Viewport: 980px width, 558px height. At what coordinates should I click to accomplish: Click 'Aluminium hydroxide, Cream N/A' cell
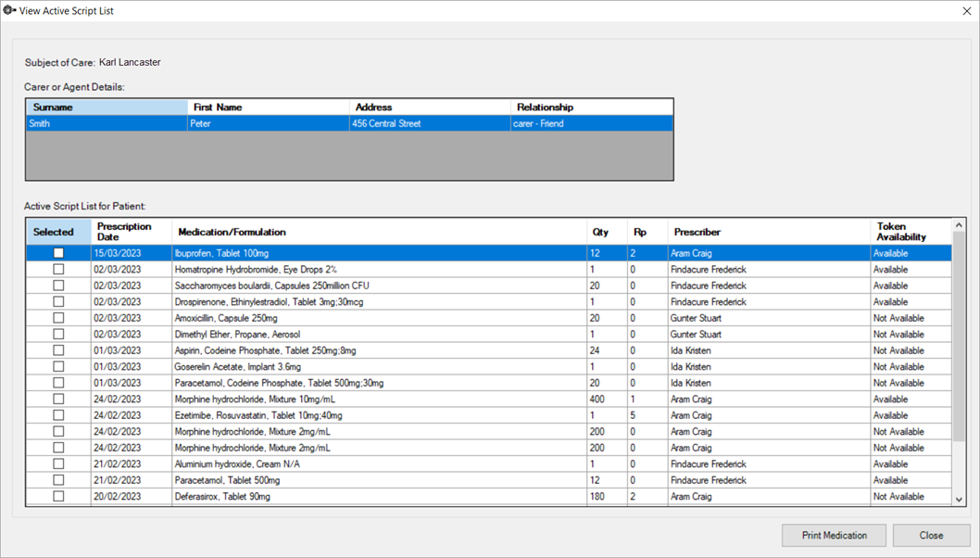(380, 463)
